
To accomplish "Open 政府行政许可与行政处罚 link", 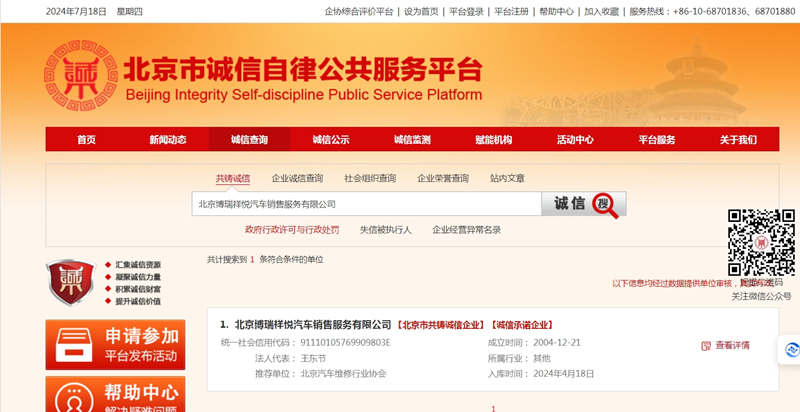I will tap(292, 230).
